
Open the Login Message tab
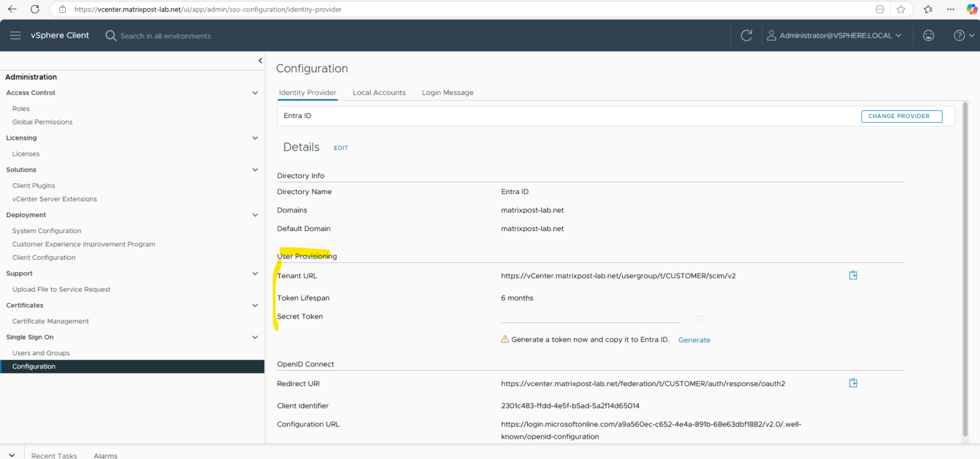tap(447, 92)
